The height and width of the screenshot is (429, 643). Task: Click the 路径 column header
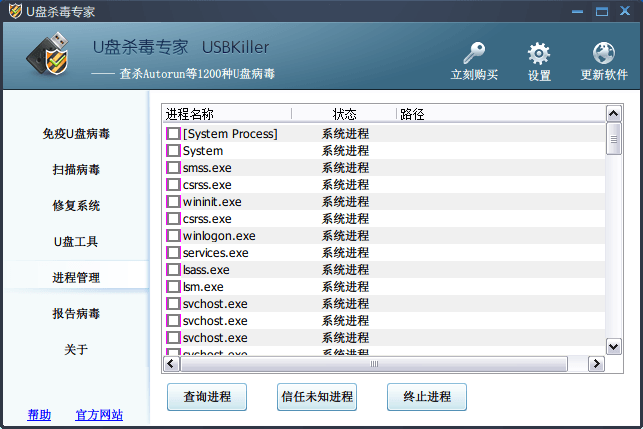click(x=501, y=114)
